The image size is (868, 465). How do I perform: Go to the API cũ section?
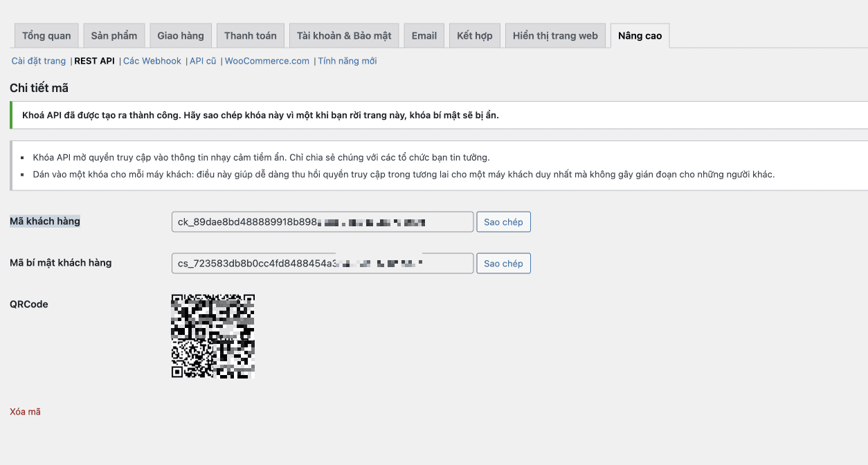point(203,61)
